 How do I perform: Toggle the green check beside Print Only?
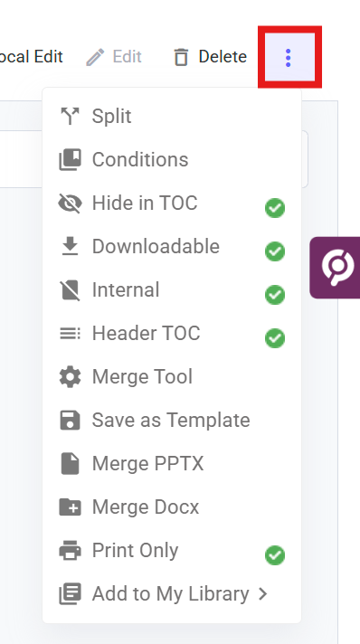click(275, 555)
